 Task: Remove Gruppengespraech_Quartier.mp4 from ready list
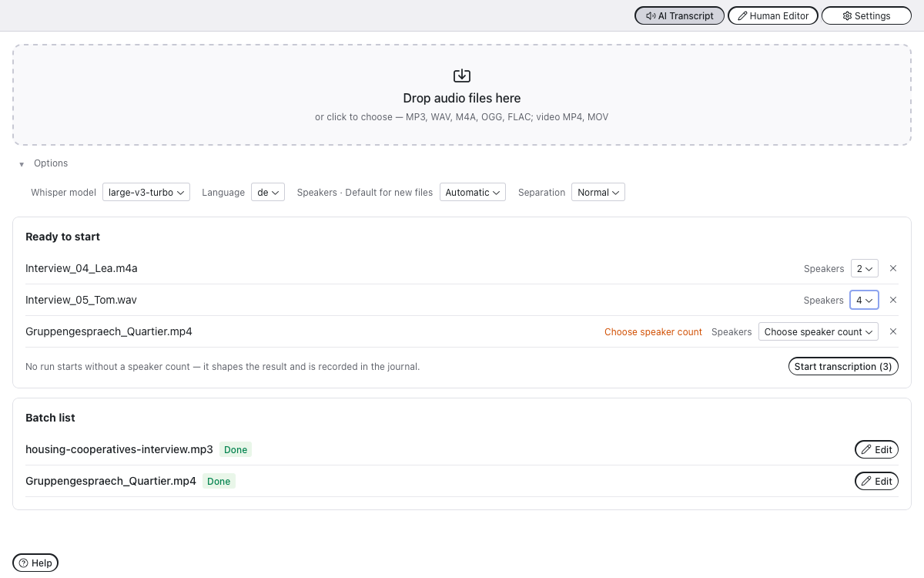893,331
